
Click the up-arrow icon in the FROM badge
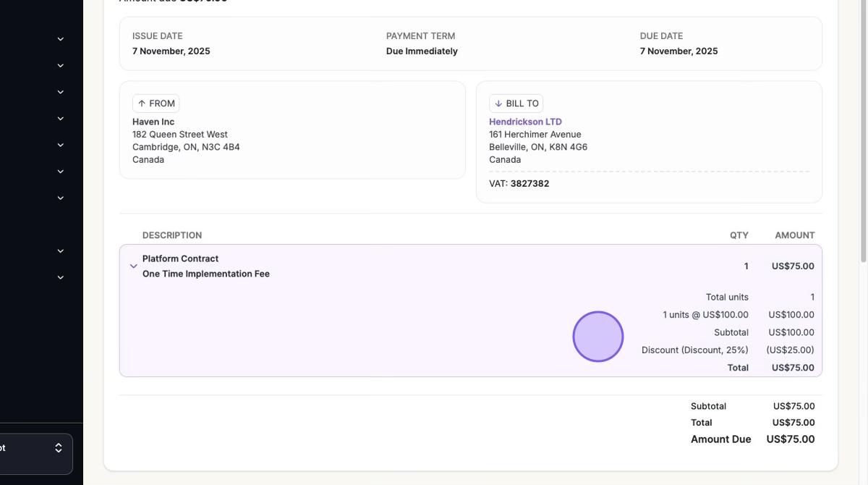click(x=142, y=104)
